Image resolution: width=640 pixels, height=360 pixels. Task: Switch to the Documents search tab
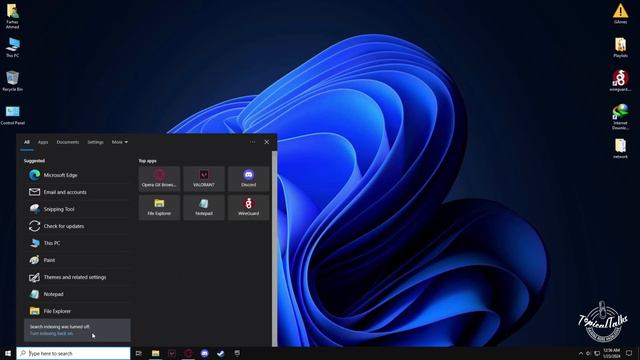(x=68, y=142)
